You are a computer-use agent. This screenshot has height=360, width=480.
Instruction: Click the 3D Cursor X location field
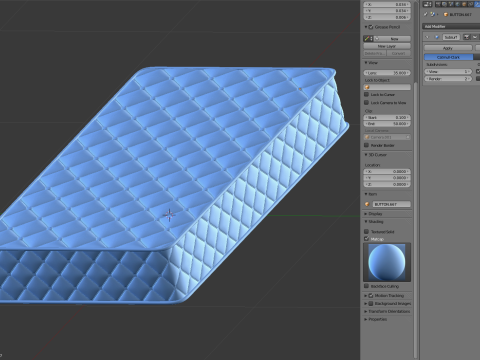pyautogui.click(x=387, y=171)
